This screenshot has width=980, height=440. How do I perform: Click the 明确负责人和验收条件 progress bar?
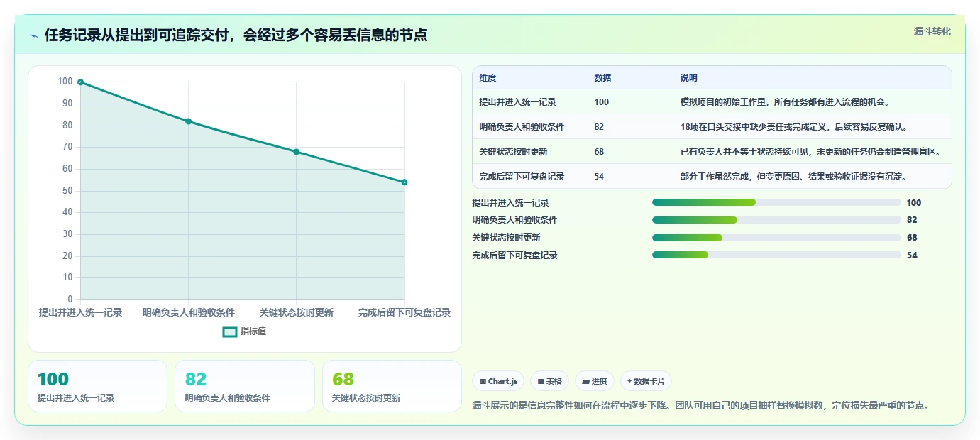[776, 220]
